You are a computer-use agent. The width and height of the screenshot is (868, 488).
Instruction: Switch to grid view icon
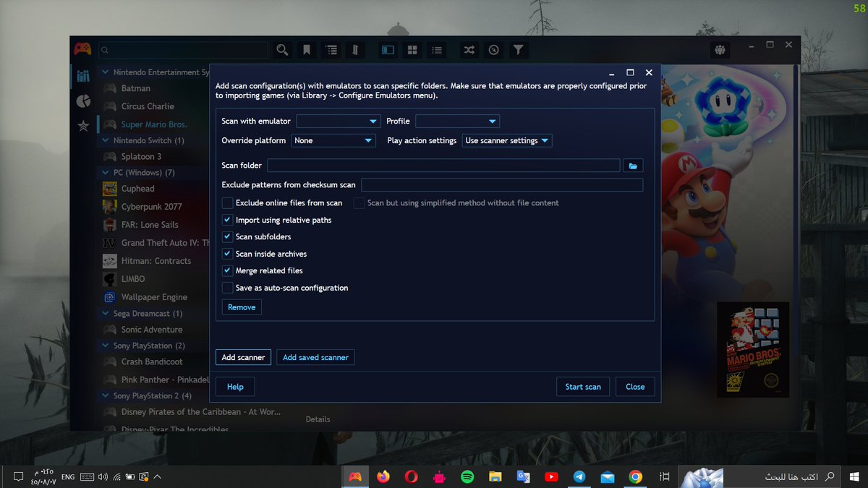click(412, 50)
